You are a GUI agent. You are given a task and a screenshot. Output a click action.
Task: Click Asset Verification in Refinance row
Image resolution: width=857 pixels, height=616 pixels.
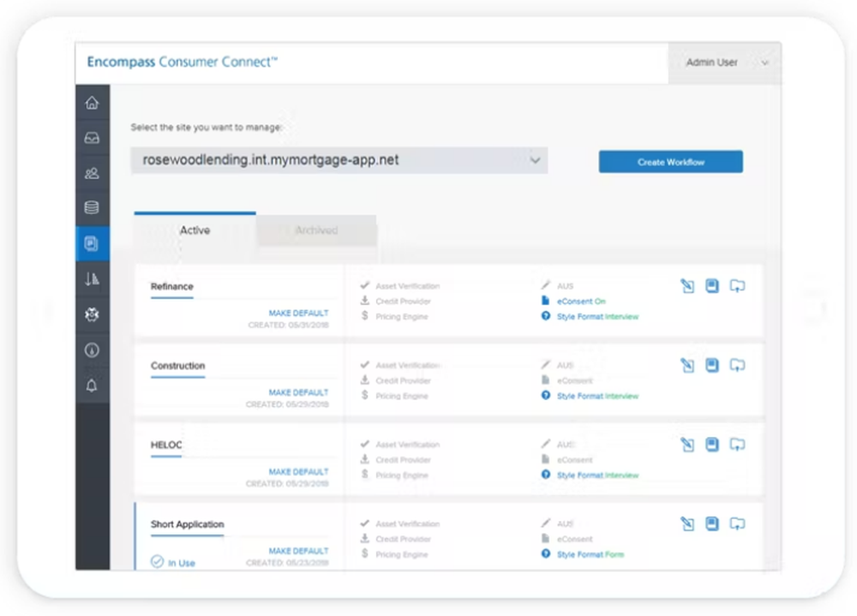[x=407, y=286]
